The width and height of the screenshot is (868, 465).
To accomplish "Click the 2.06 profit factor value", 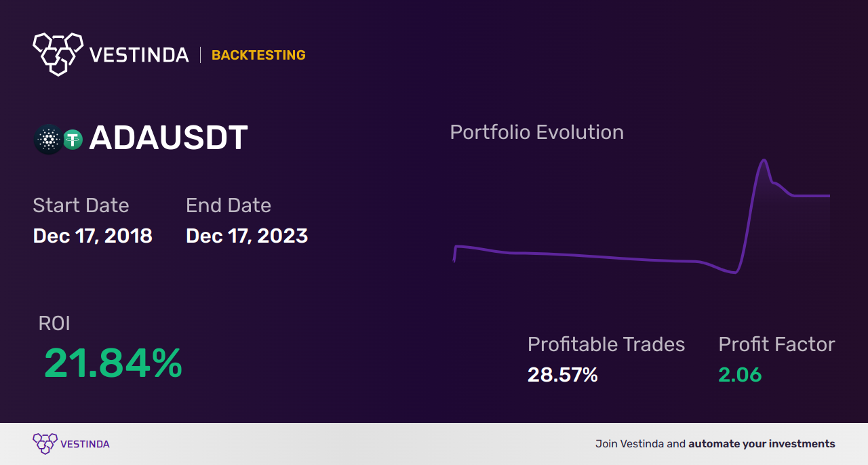I will [x=740, y=374].
